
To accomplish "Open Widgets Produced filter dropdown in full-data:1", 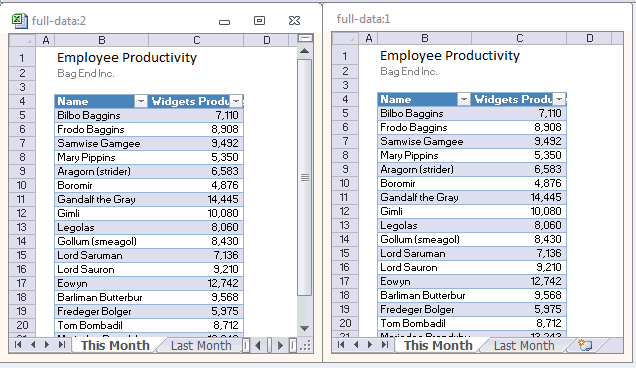I will point(559,99).
